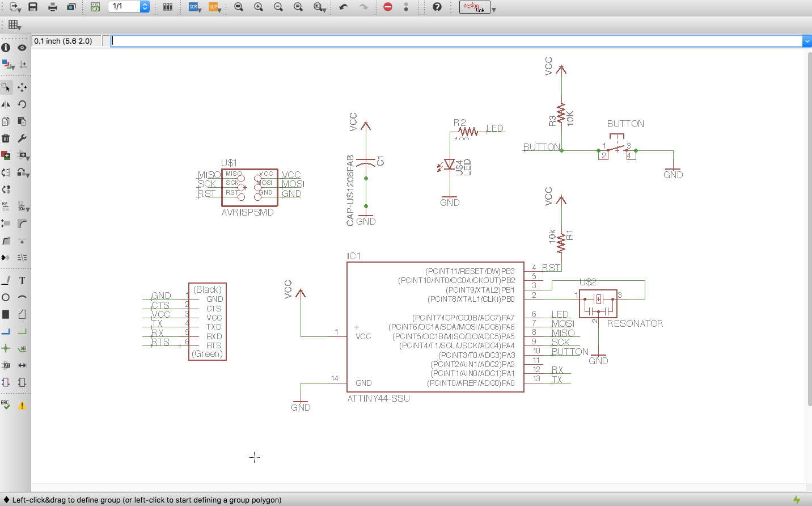Select the Mirror tool
This screenshot has height=506, width=812.
click(x=6, y=104)
